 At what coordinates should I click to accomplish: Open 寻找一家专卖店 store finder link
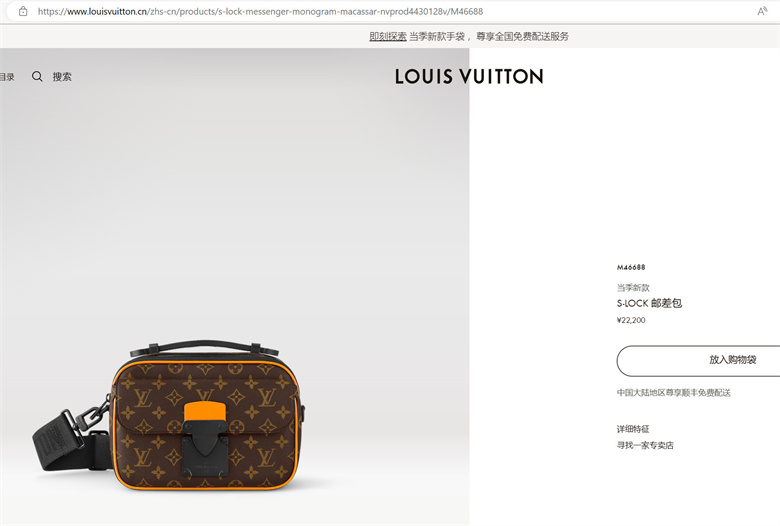(x=645, y=445)
